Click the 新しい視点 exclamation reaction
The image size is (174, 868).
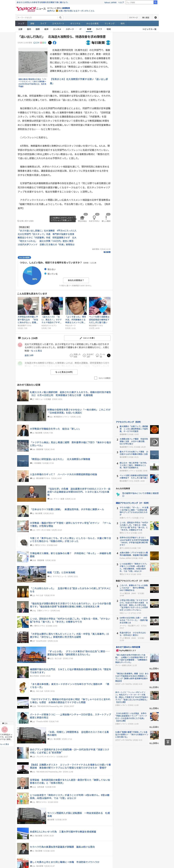[106, 218]
